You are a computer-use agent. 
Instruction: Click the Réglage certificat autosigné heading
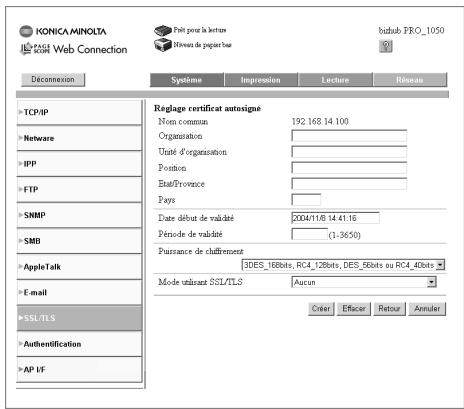pyautogui.click(x=207, y=108)
